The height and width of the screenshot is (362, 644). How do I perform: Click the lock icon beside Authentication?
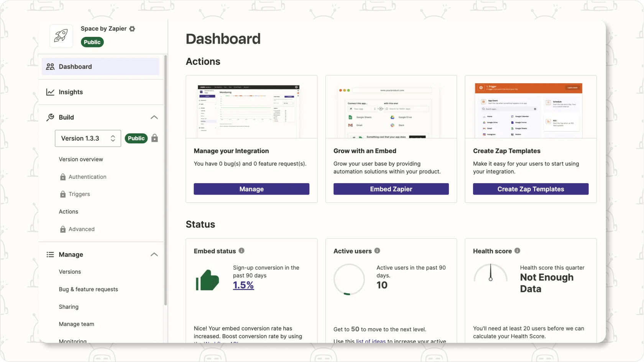tap(62, 177)
